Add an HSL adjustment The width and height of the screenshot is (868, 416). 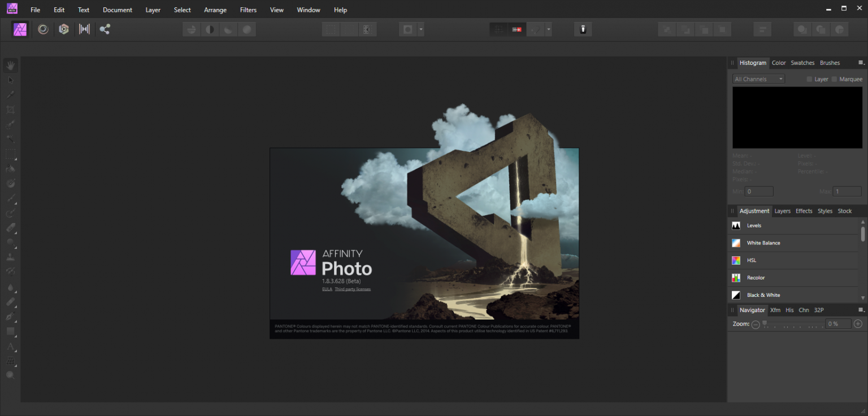[x=793, y=260]
